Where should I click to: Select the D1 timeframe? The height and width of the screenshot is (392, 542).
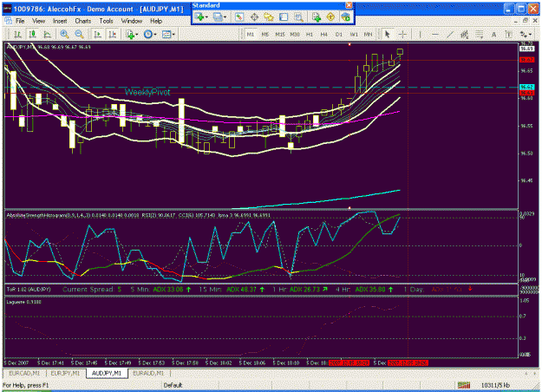pyautogui.click(x=339, y=34)
